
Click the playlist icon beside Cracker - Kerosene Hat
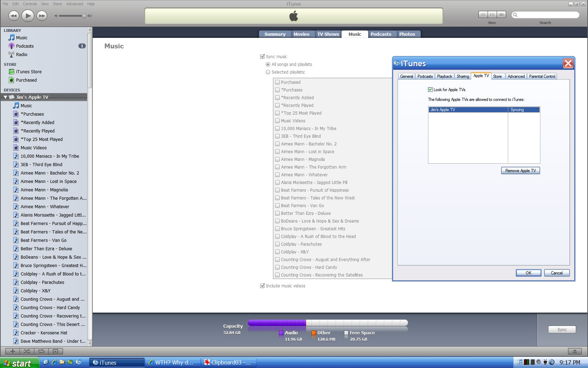tap(16, 333)
